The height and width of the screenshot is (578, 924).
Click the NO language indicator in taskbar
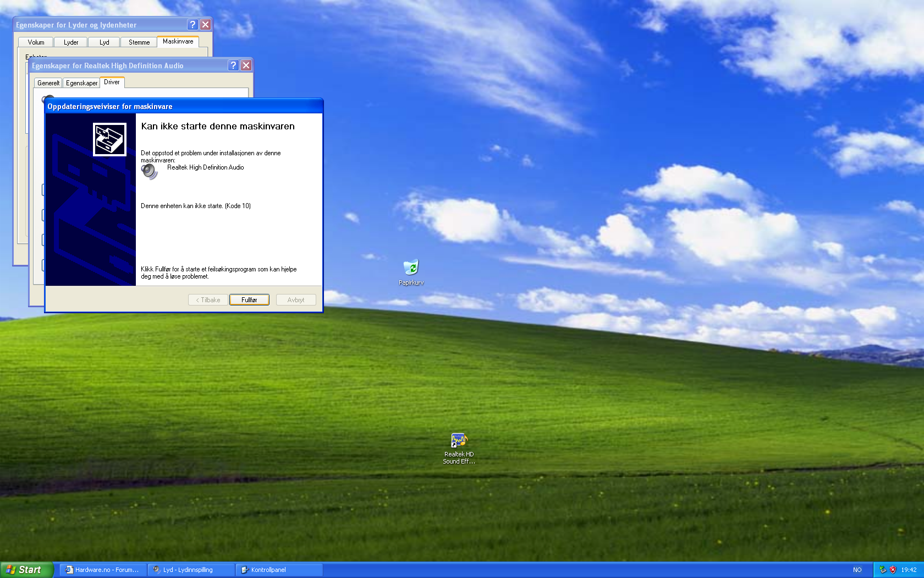pos(857,570)
